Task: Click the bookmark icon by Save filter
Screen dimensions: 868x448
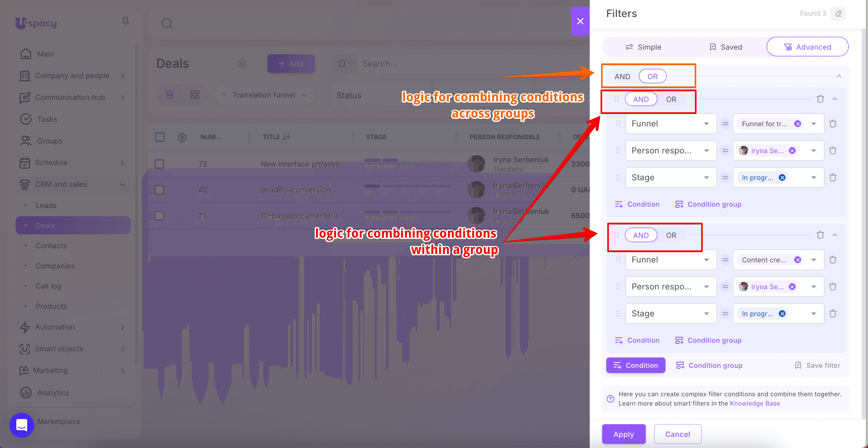Action: (x=798, y=365)
